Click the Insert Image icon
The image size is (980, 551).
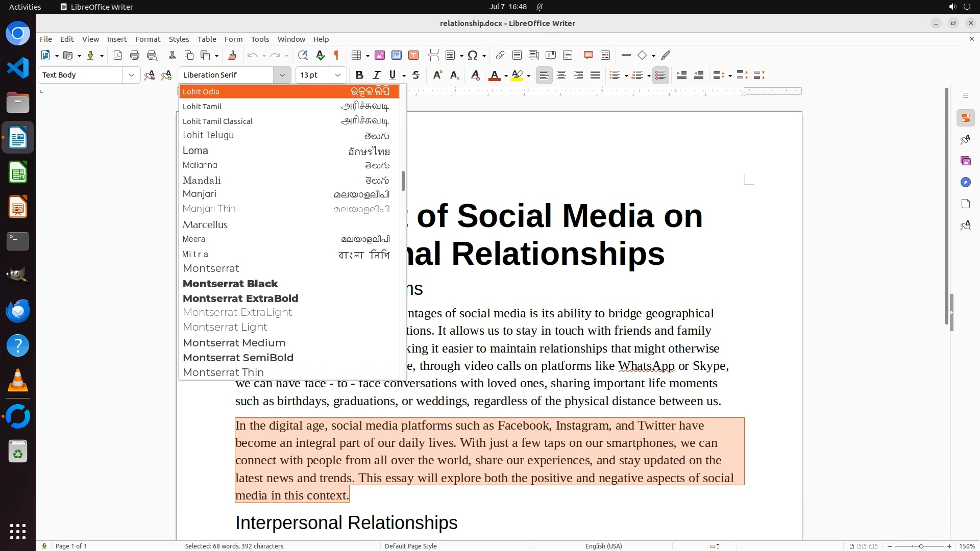(379, 55)
